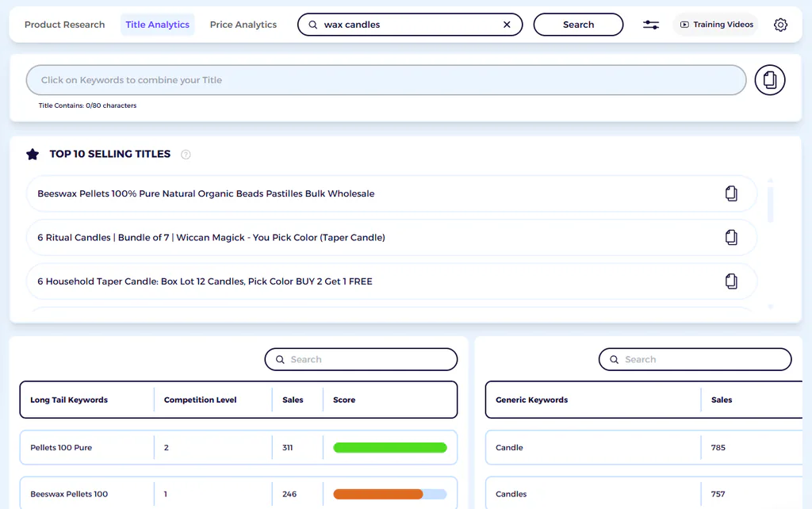Click sales value 785 for Candle
The image size is (812, 509).
(718, 447)
